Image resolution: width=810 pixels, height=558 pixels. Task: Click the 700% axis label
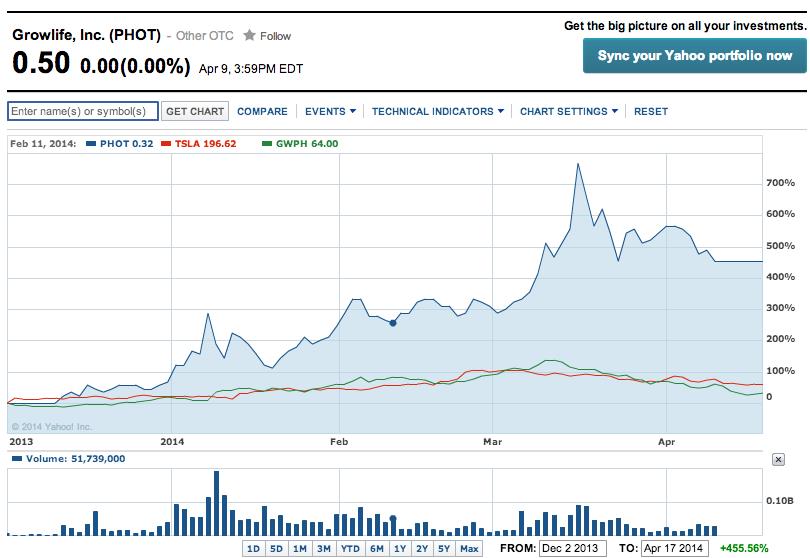click(x=781, y=183)
